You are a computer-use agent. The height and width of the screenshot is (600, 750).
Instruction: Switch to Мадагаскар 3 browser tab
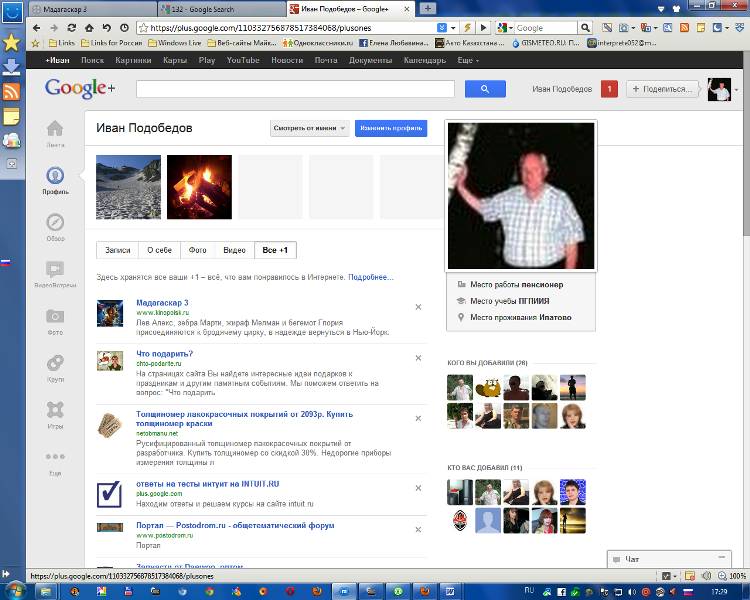coord(93,9)
